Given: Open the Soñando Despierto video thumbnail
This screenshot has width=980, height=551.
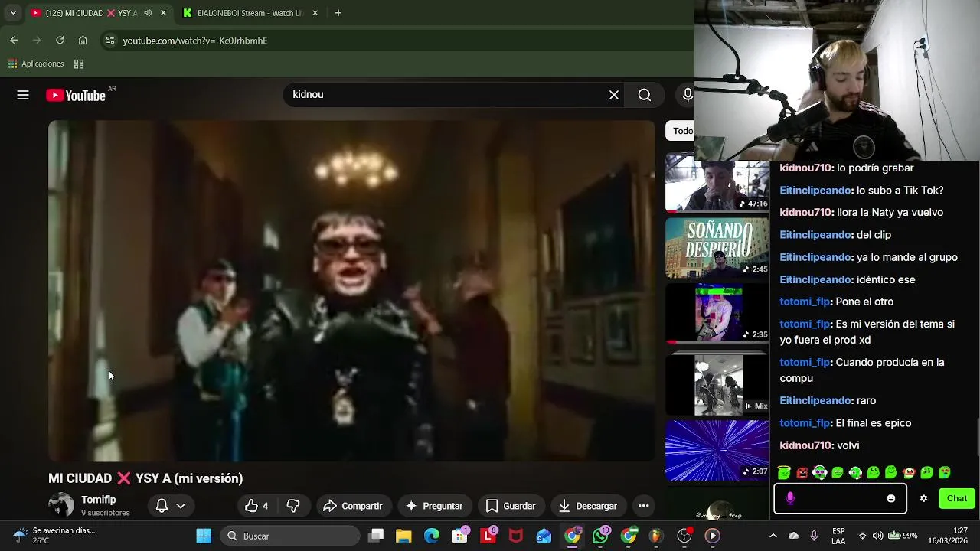Looking at the screenshot, I should (x=717, y=249).
